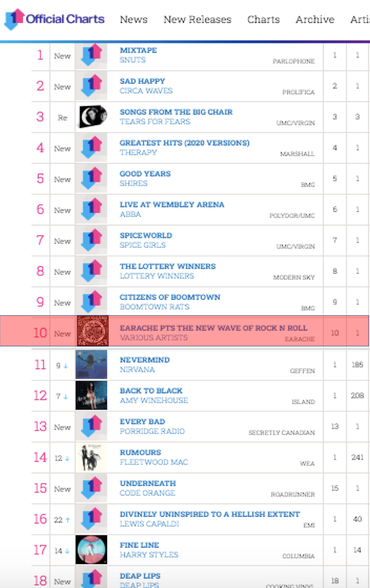370x588 pixels.
Task: Open the Sad Happy album title link
Action: pos(142,81)
